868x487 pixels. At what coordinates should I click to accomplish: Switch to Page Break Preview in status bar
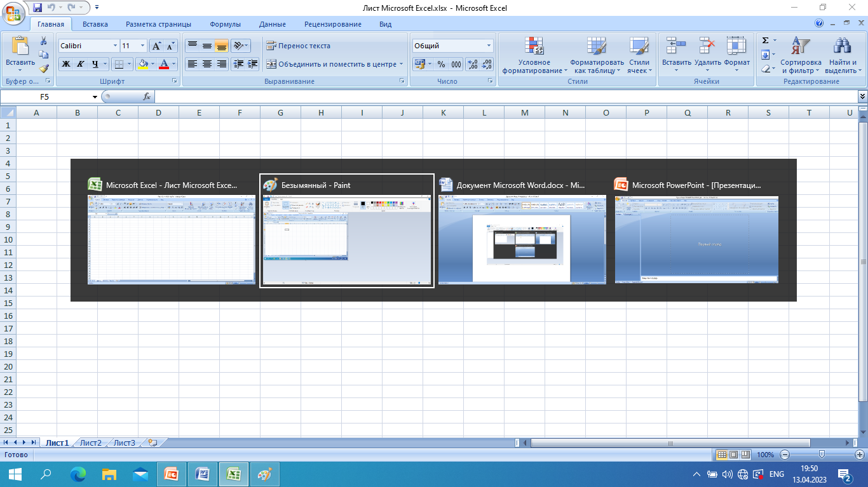click(x=745, y=455)
